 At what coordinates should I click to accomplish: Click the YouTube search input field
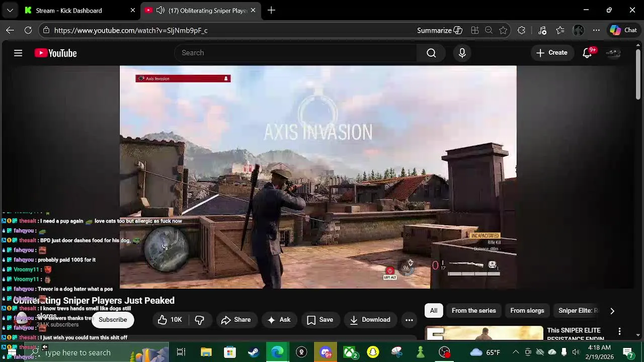point(296,53)
